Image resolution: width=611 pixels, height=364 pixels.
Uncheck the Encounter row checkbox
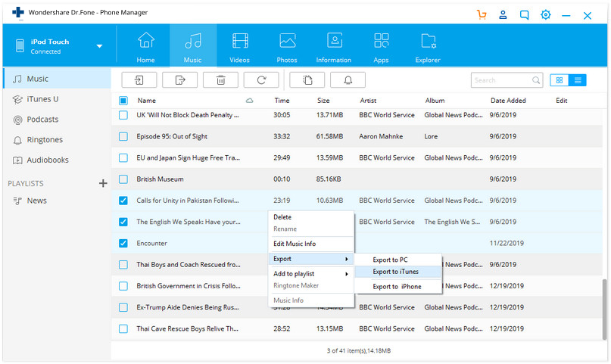tap(123, 244)
